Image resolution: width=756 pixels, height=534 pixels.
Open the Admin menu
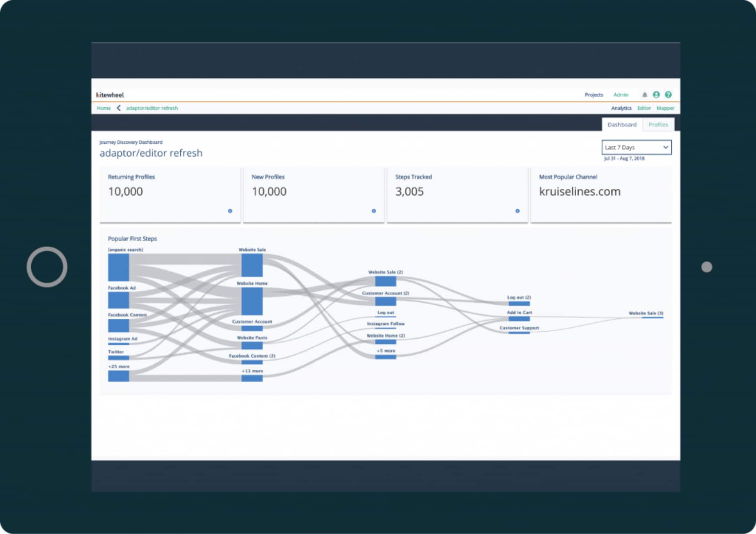tap(621, 95)
